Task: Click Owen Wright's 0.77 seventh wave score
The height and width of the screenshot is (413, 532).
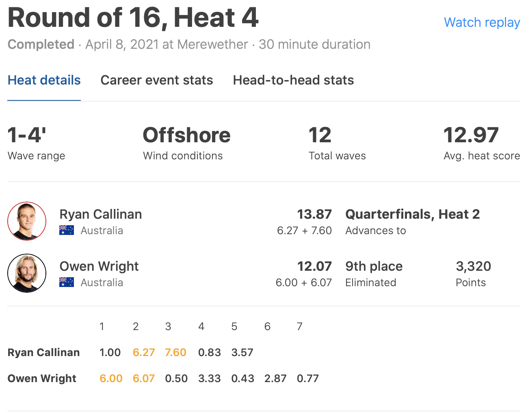Action: [308, 378]
